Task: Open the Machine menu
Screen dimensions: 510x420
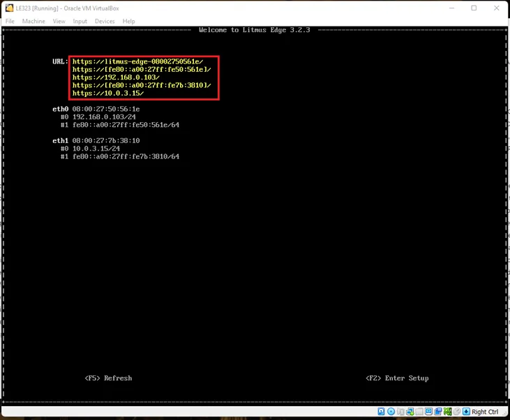Action: (33, 21)
